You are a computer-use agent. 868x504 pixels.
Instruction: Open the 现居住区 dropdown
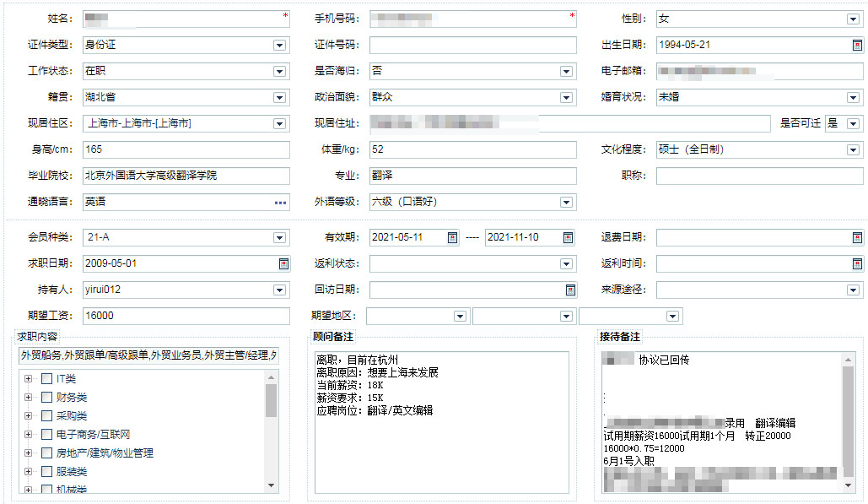pos(279,123)
